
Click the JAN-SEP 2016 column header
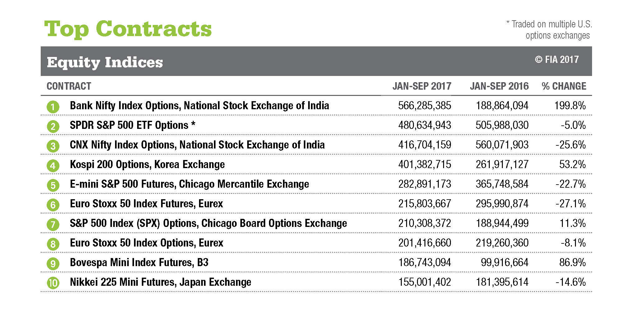pyautogui.click(x=499, y=86)
